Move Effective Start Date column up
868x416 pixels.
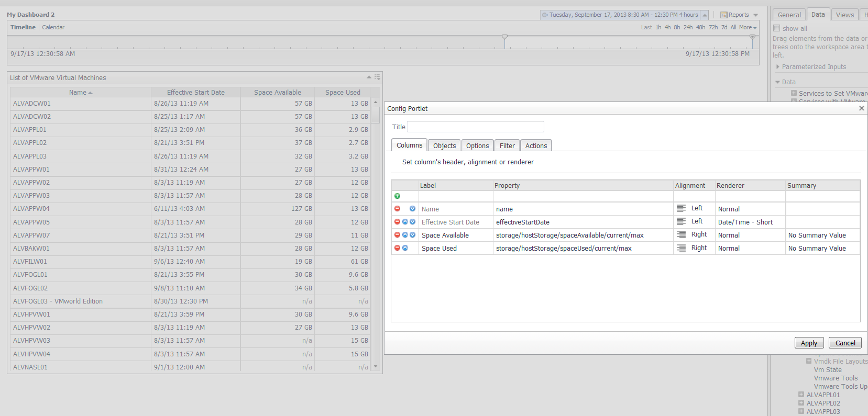click(405, 222)
